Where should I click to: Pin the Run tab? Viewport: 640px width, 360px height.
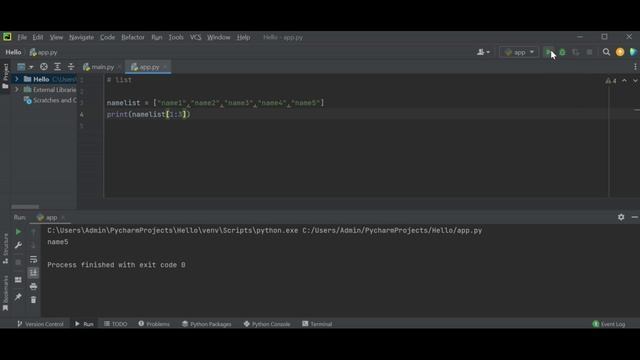pyautogui.click(x=18, y=297)
